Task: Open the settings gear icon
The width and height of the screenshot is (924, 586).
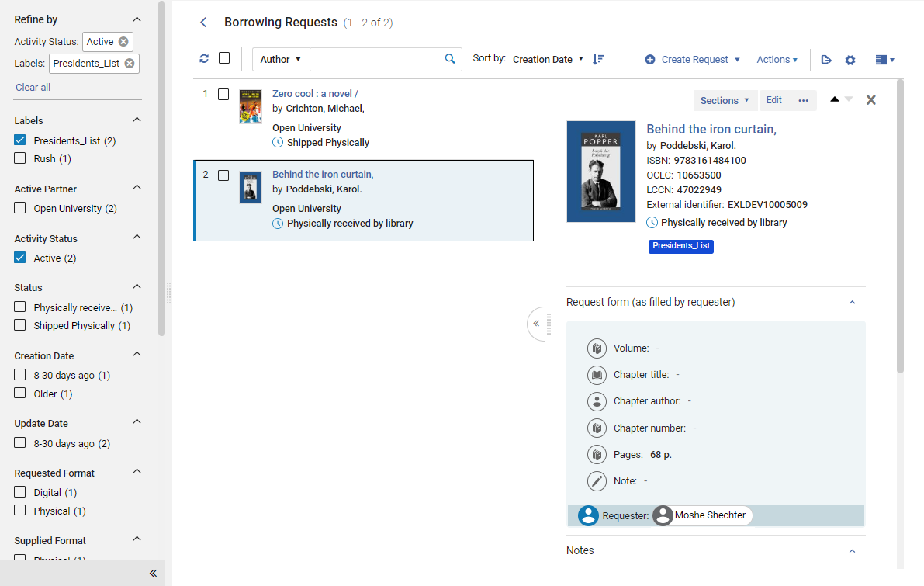Action: [x=850, y=60]
